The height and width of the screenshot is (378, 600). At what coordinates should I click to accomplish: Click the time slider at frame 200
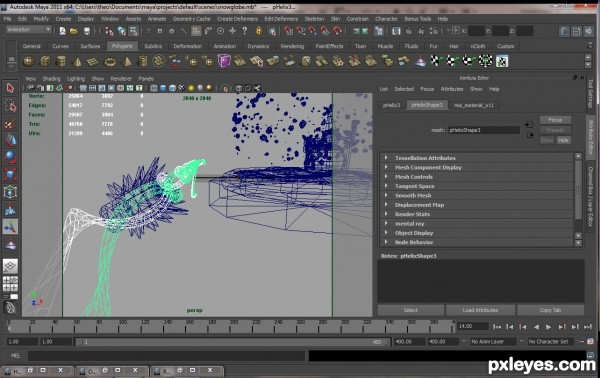coord(230,326)
